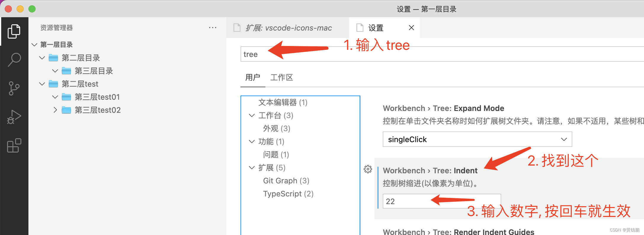Image resolution: width=644 pixels, height=235 pixels.
Task: Collapse 工作台 (3) settings group
Action: coord(252,115)
